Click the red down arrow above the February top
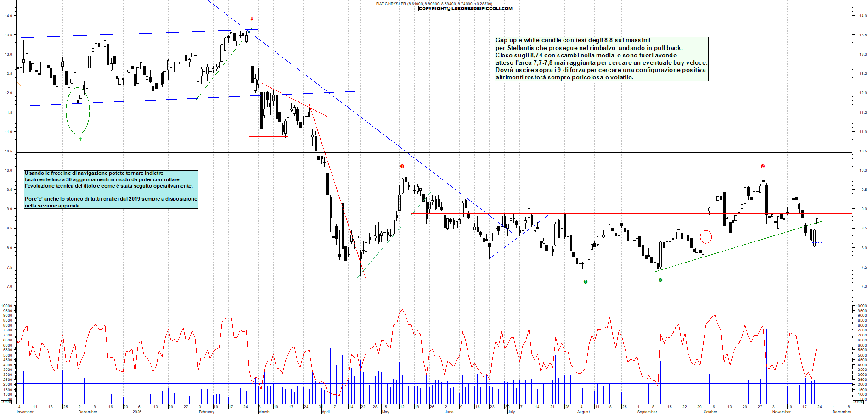This screenshot has height=414, width=868. pyautogui.click(x=252, y=19)
